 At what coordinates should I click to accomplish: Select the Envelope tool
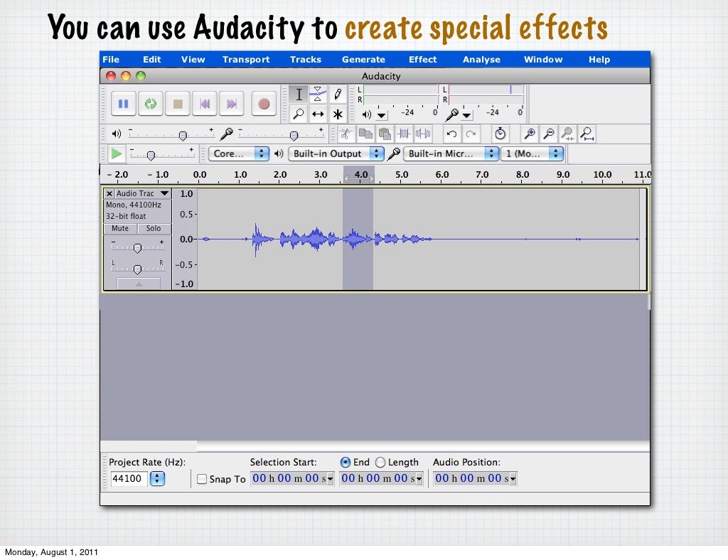coord(318,95)
